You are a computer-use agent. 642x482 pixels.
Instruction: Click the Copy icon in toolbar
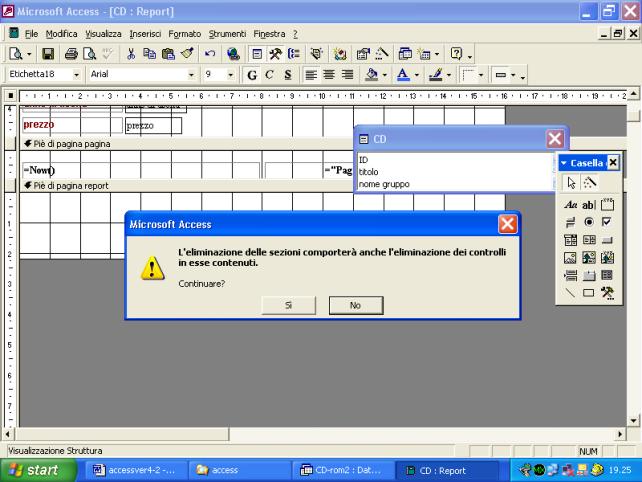pyautogui.click(x=149, y=54)
